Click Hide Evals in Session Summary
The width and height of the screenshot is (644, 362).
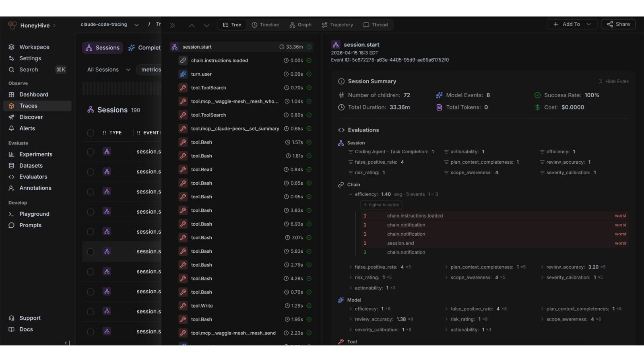613,81
